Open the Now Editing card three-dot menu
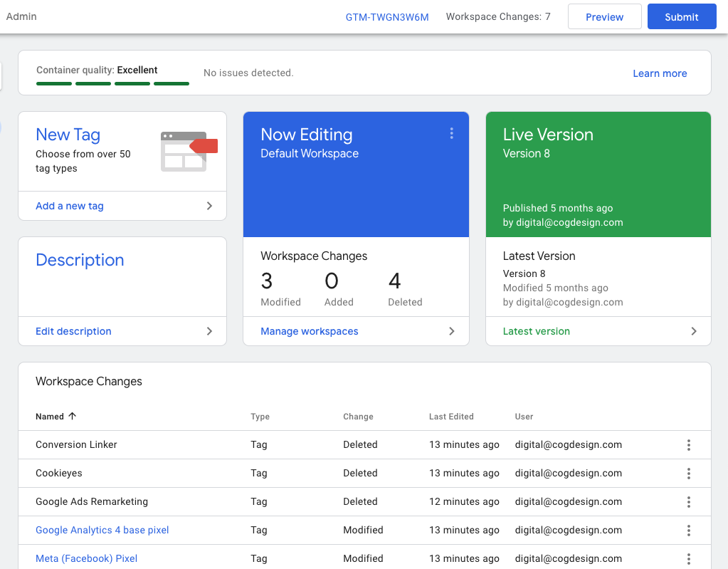This screenshot has height=569, width=728. coord(451,134)
